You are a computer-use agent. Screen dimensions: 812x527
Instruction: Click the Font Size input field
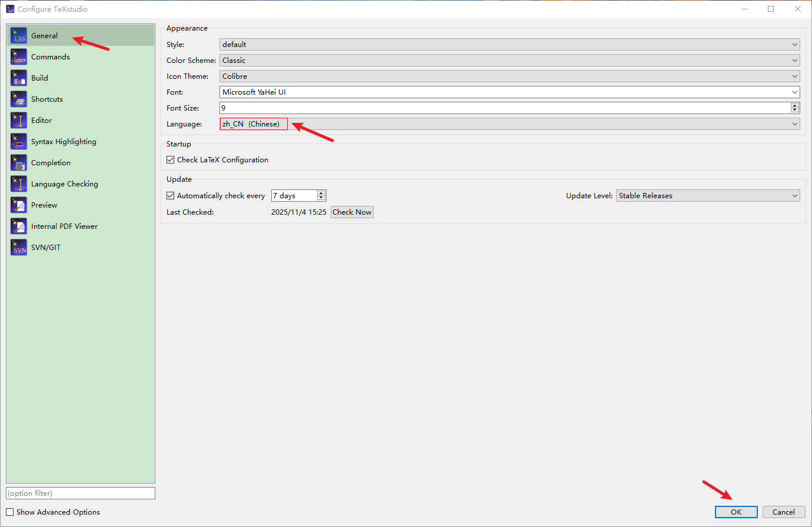click(x=505, y=108)
